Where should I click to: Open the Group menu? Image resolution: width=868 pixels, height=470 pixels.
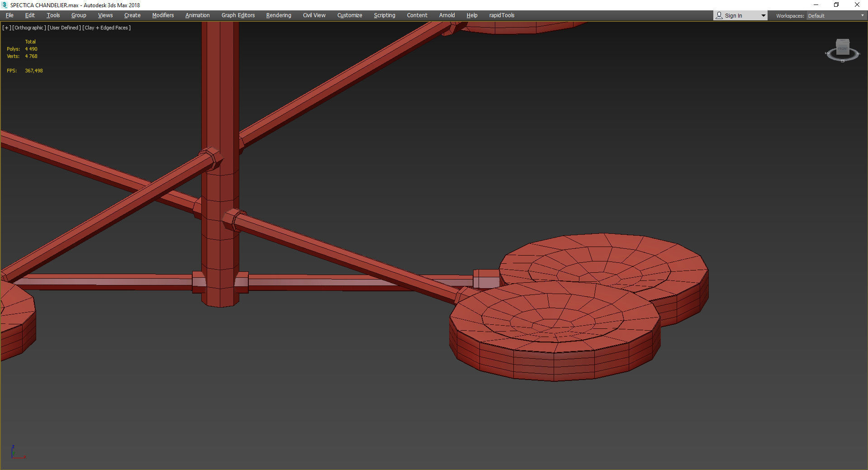pos(79,15)
